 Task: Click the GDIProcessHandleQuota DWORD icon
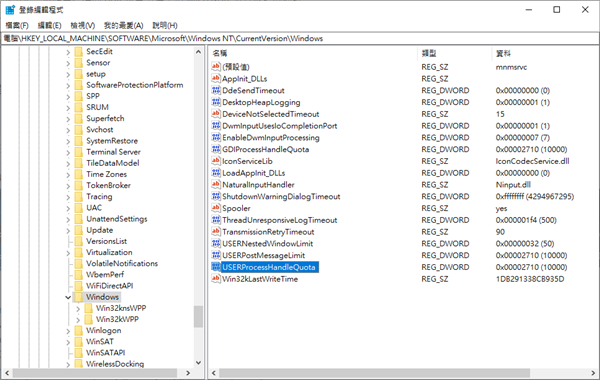(216, 150)
